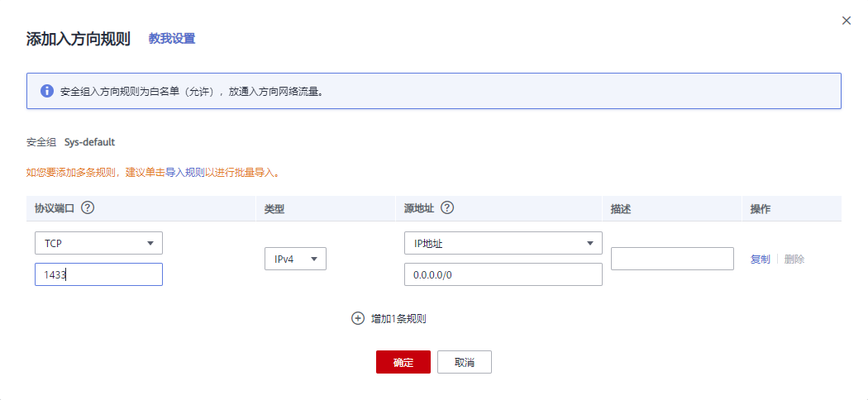868x400 pixels.
Task: Expand the IP地址 source type dropdown
Action: coord(503,243)
